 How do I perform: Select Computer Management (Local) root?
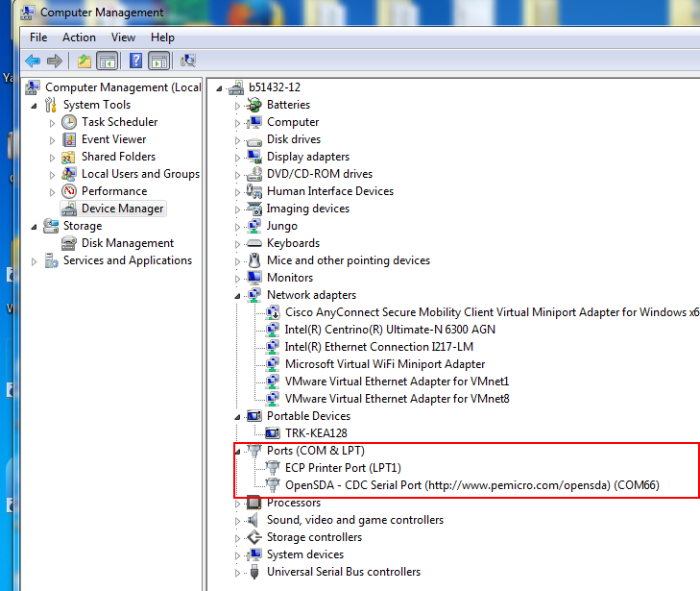(123, 87)
